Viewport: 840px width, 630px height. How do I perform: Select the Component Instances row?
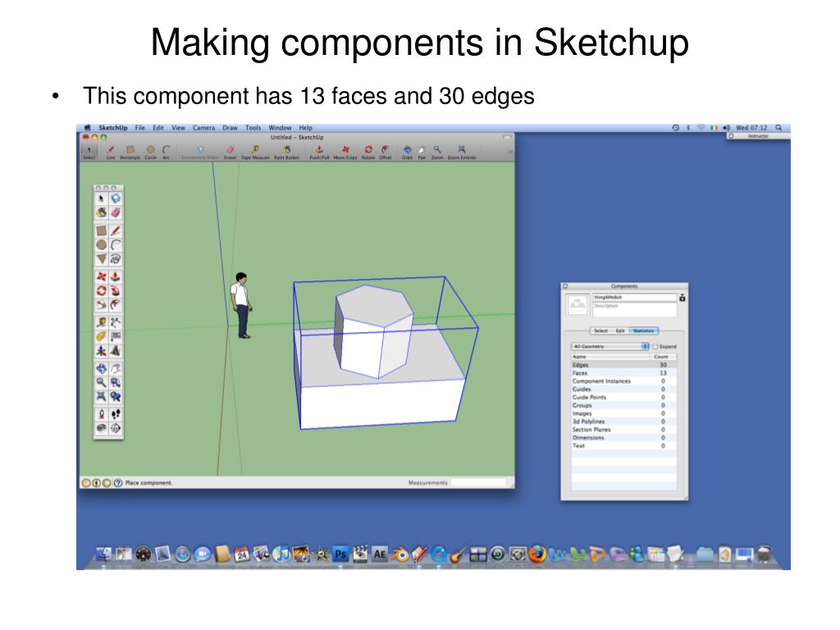(623, 381)
